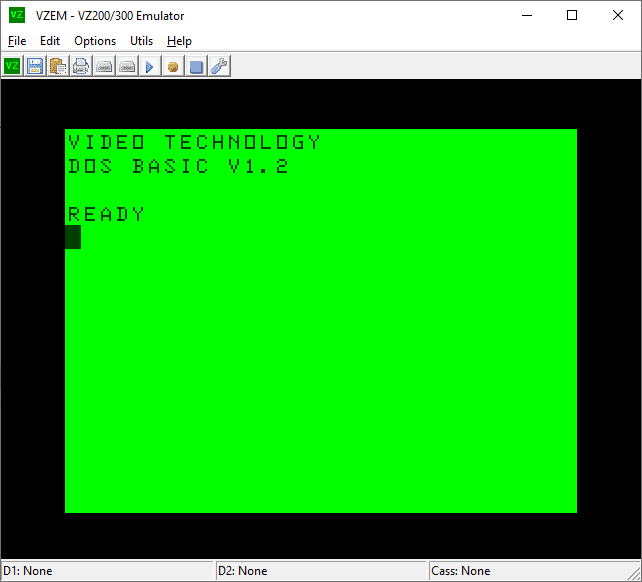The height and width of the screenshot is (582, 642).
Task: Click the blue play cassette button
Action: point(150,66)
